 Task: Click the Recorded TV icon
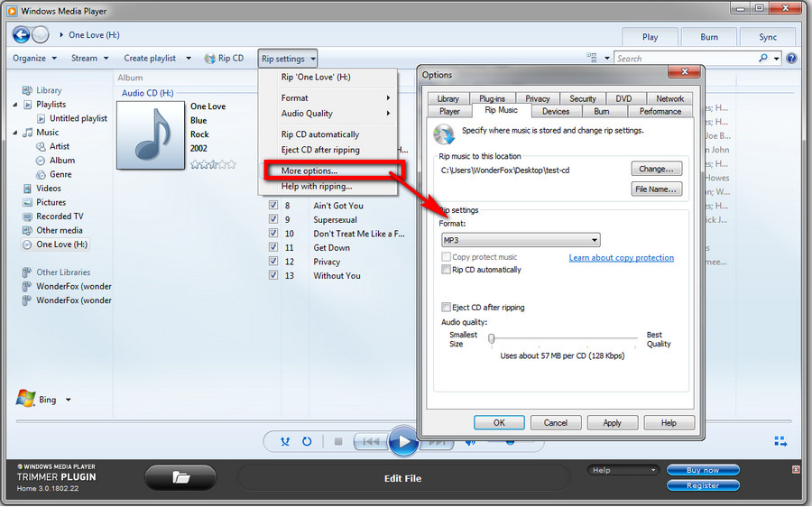[27, 217]
